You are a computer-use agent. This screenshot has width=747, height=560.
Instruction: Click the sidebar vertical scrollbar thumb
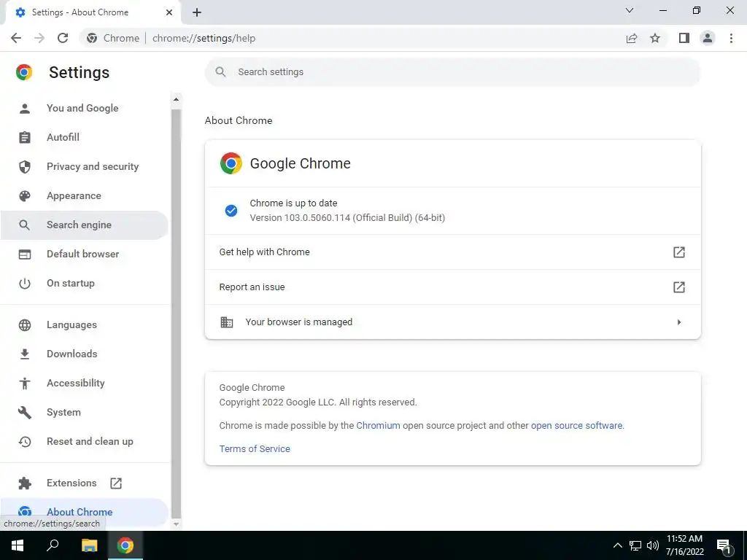click(x=177, y=313)
